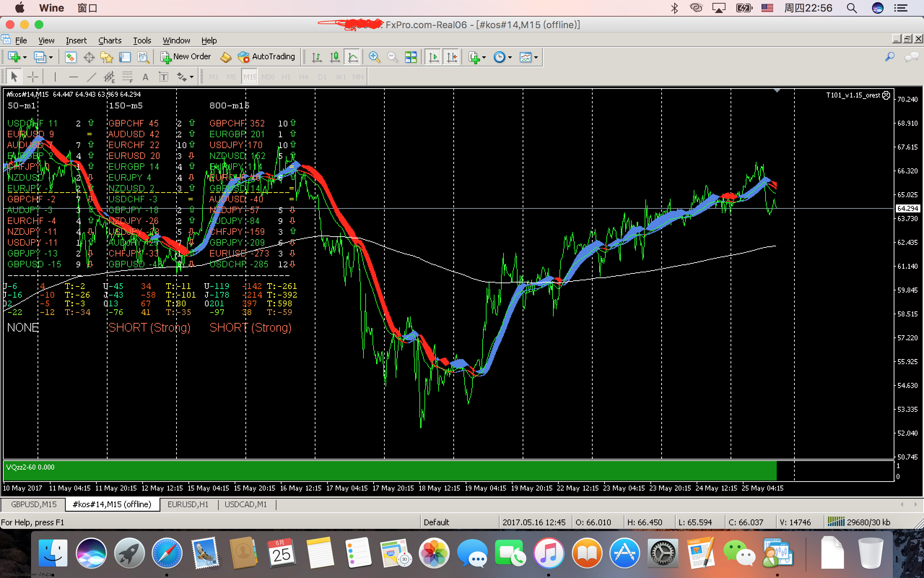Image resolution: width=924 pixels, height=578 pixels.
Task: Select the Horizontal Line drawing tool
Action: click(73, 77)
